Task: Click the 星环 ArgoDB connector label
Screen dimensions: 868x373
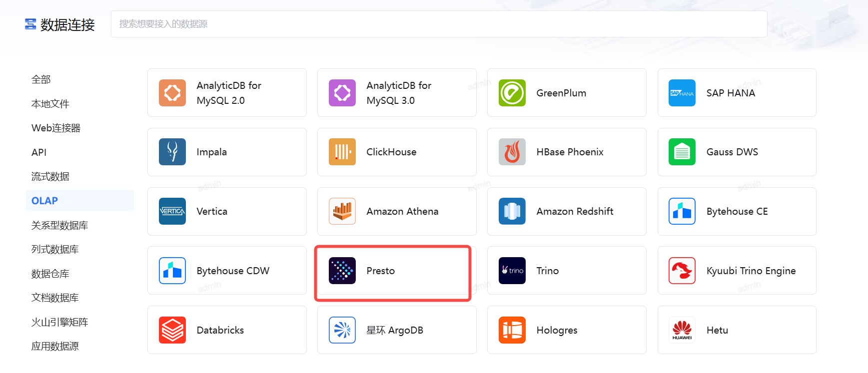Action: point(394,330)
